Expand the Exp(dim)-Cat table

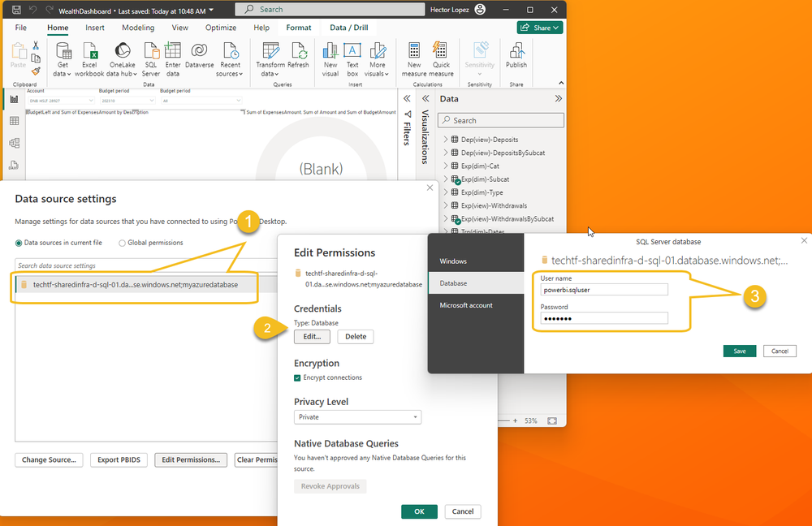click(x=446, y=166)
